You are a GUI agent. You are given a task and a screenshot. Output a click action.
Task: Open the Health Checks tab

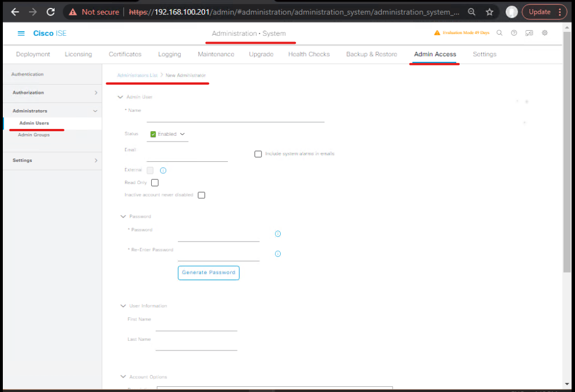coord(309,55)
